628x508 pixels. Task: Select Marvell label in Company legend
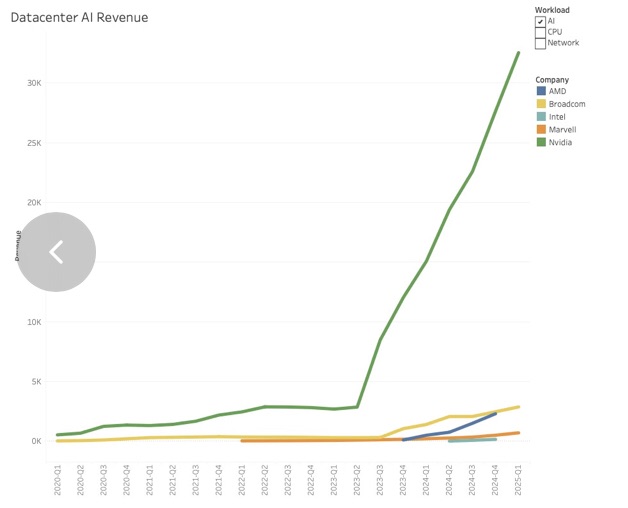tap(563, 130)
